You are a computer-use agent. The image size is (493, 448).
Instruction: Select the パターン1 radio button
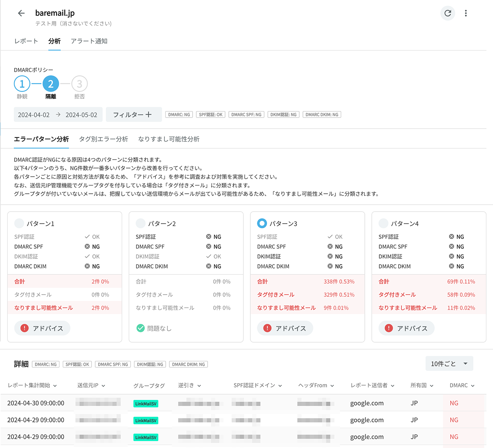tap(19, 223)
